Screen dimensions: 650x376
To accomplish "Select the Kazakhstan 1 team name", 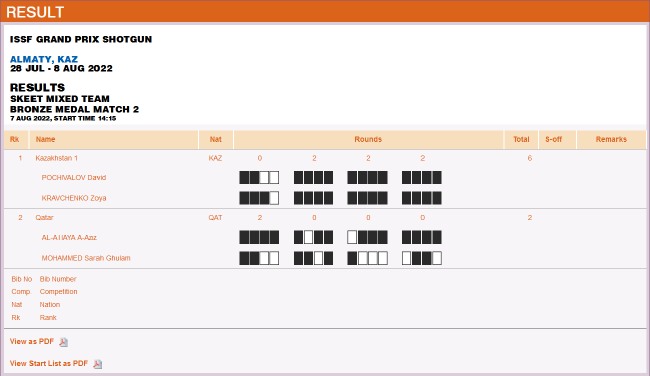I will pos(56,158).
